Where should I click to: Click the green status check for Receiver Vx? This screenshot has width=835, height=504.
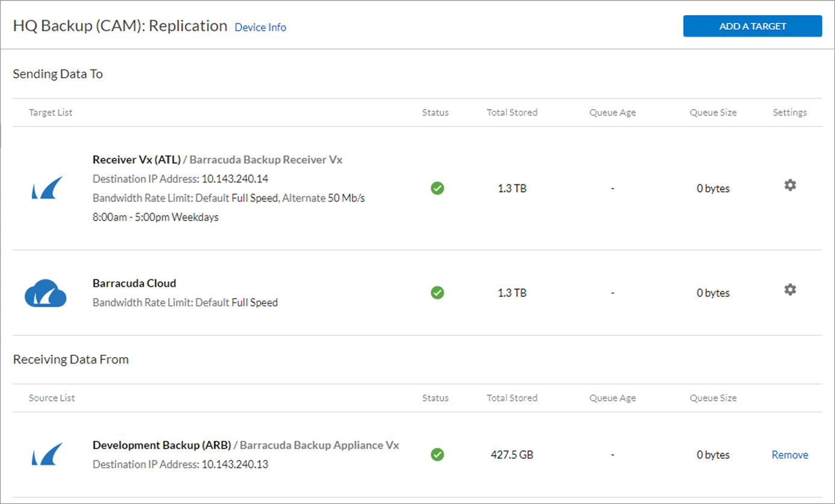[437, 188]
